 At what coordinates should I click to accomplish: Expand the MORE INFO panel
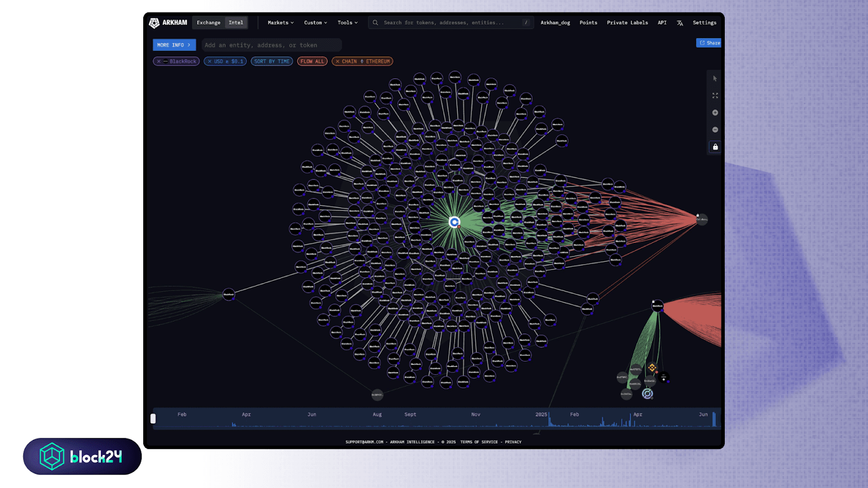tap(174, 45)
